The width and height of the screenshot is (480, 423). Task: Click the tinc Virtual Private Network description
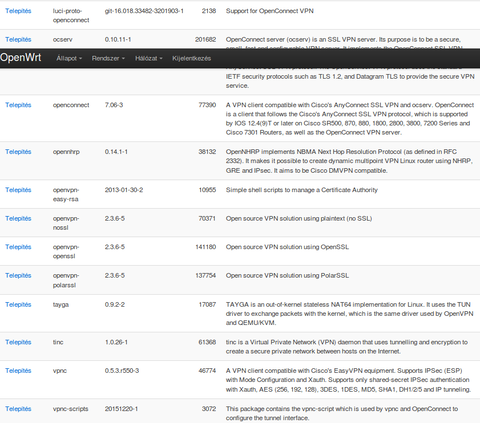pos(347,347)
